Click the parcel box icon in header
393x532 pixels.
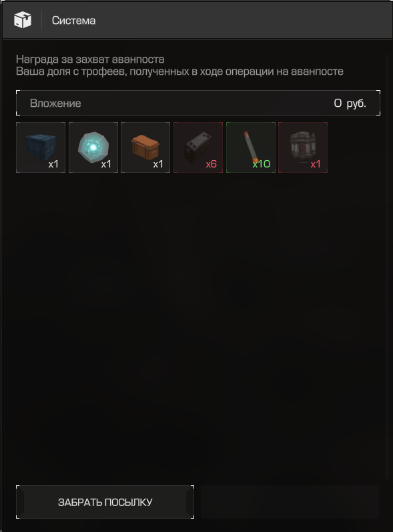coord(23,20)
